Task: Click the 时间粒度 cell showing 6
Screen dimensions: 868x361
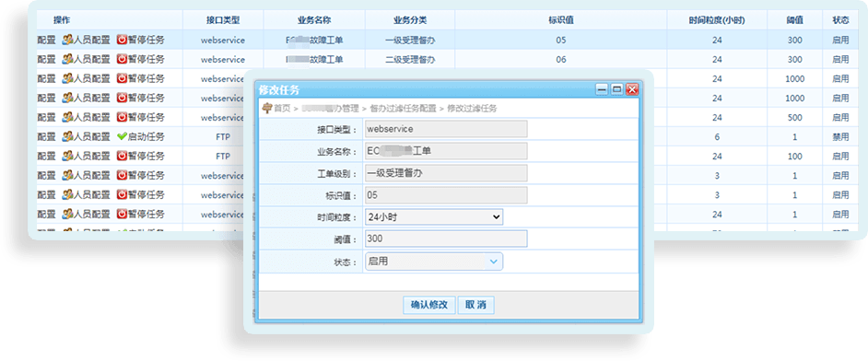Action: coord(717,137)
